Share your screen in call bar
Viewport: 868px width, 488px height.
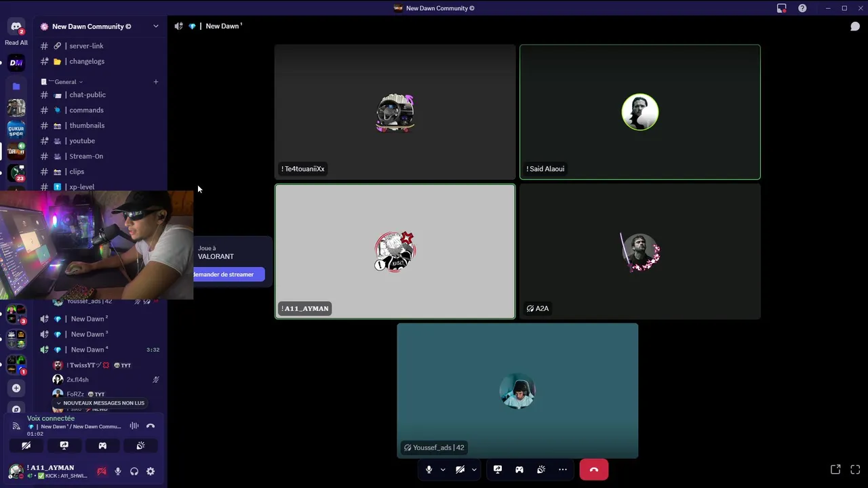498,470
